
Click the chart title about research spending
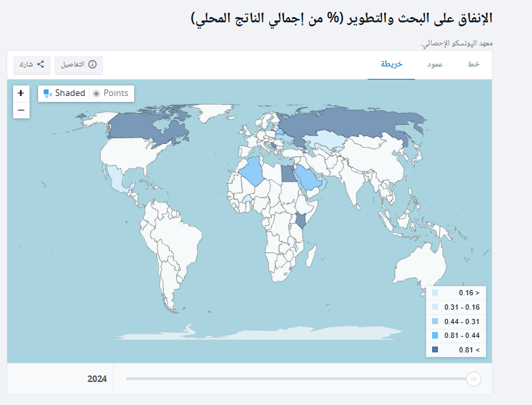pyautogui.click(x=342, y=18)
